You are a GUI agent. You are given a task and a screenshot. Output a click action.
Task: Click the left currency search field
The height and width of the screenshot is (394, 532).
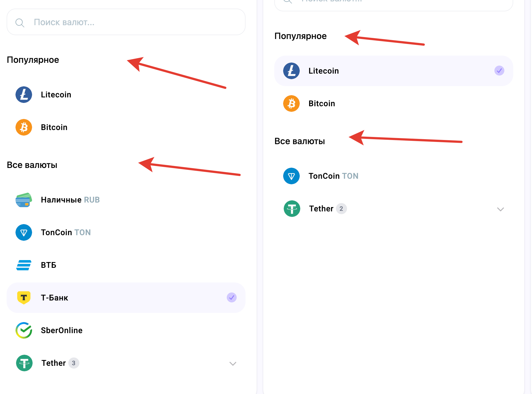click(133, 22)
